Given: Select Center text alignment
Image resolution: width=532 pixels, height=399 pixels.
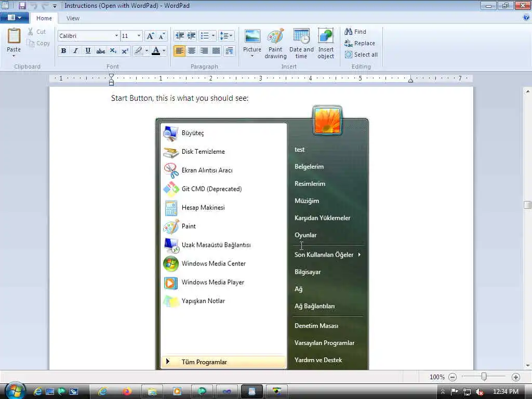Looking at the screenshot, I should coord(192,50).
